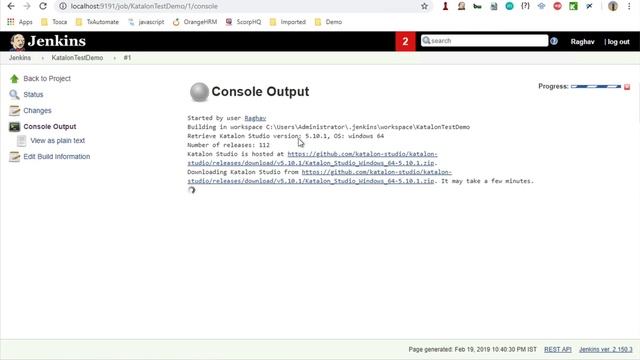640x360 pixels.
Task: Open the Katalon Studio hosted-at GitHub URL
Action: point(312,158)
